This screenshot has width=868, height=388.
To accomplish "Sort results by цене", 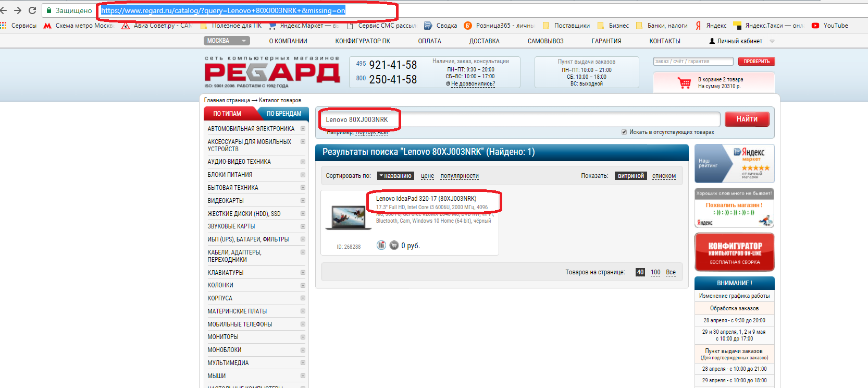I will click(x=427, y=176).
